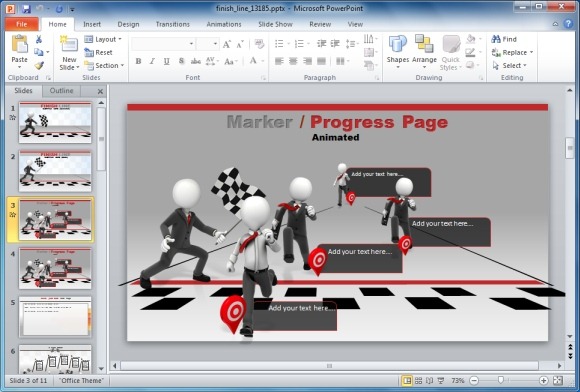
Task: Open the Section dropdown
Action: click(104, 65)
